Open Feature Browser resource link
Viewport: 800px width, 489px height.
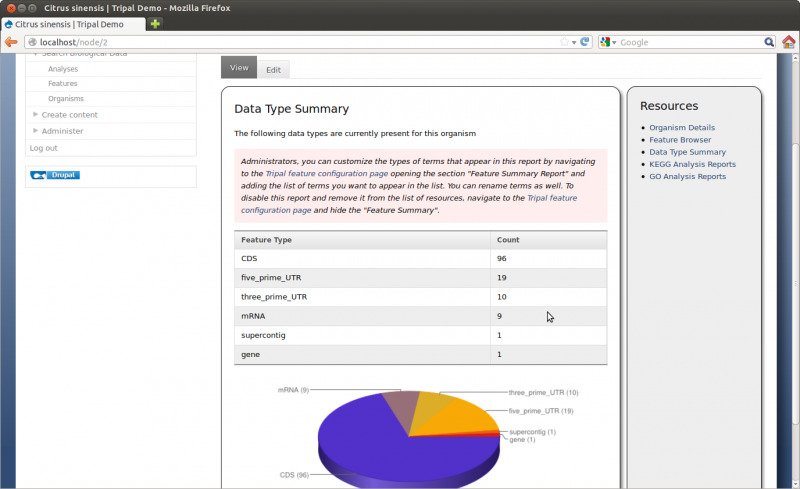[680, 140]
